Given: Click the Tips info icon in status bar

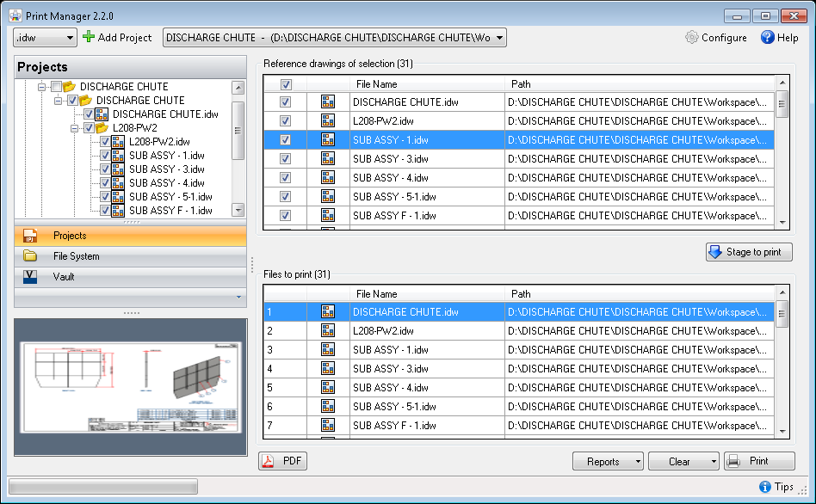Looking at the screenshot, I should click(765, 487).
